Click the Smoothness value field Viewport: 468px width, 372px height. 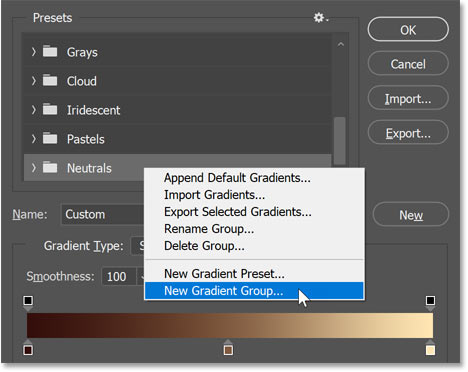(x=119, y=276)
